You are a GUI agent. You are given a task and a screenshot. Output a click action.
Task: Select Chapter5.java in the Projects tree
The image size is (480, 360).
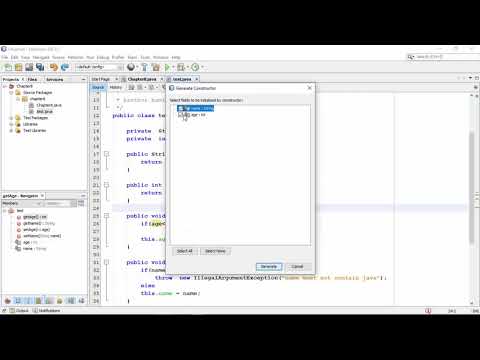[49, 105]
